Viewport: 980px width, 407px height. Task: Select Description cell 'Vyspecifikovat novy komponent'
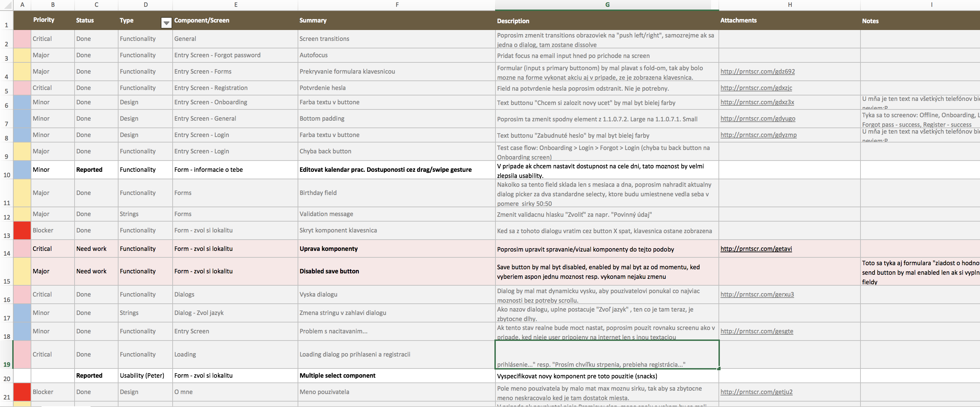click(607, 376)
